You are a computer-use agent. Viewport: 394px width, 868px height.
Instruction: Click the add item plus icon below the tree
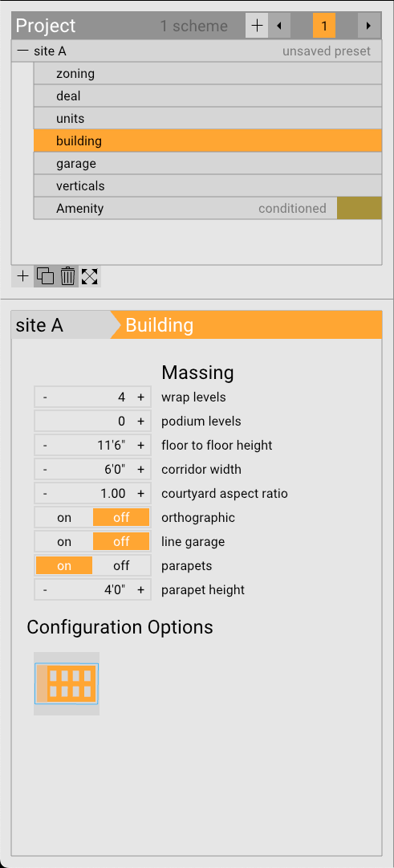pyautogui.click(x=22, y=275)
